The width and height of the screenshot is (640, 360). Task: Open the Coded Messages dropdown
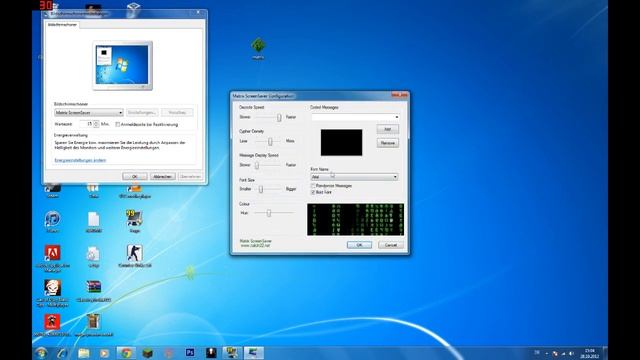coord(355,117)
